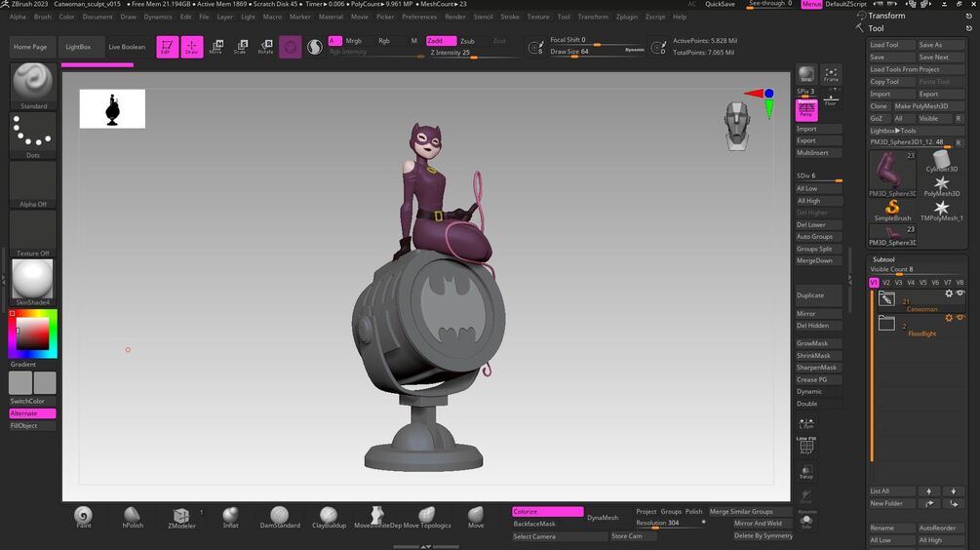The width and height of the screenshot is (980, 550).
Task: Select the hPolish brush
Action: [132, 518]
